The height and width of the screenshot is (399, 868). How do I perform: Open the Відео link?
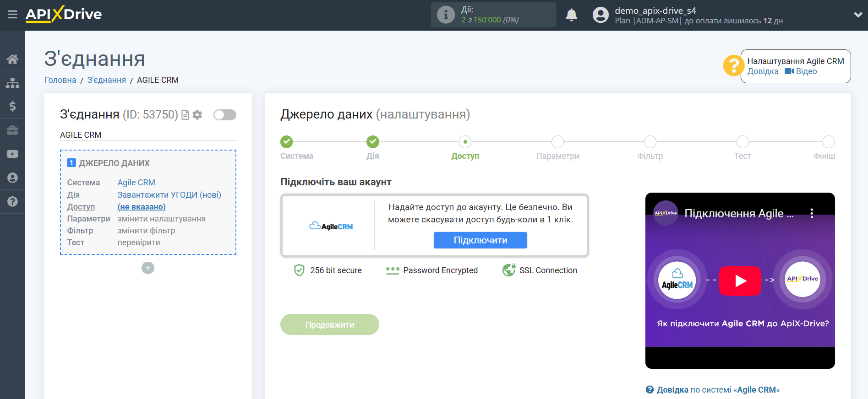[x=801, y=71]
